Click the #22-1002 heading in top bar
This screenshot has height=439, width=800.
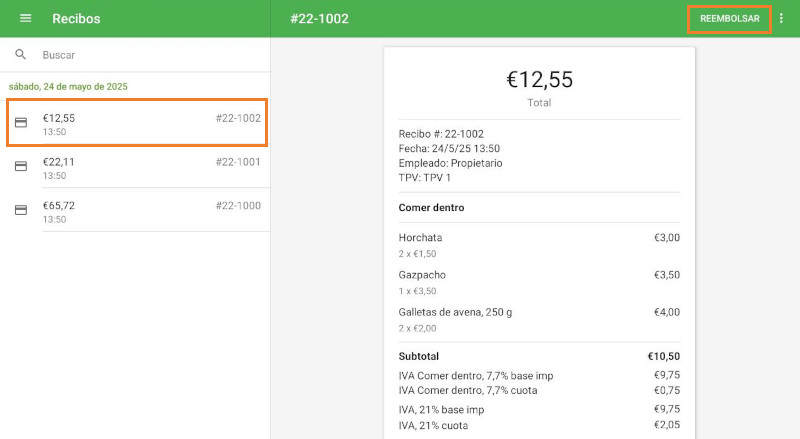click(319, 19)
